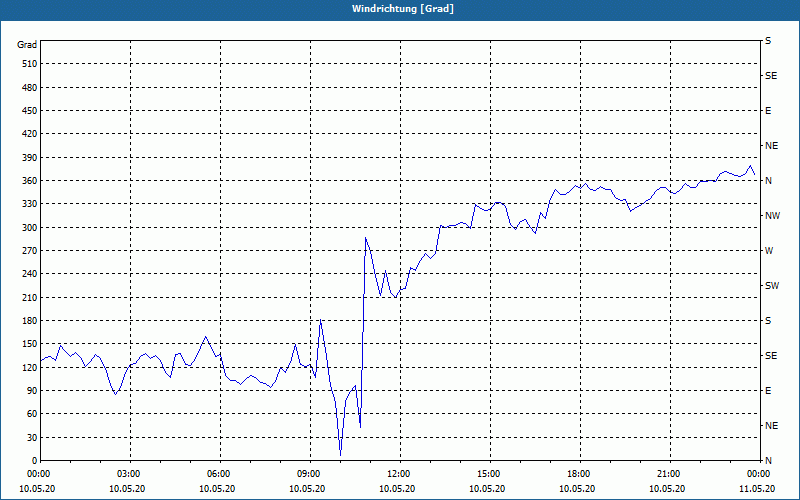Viewport: 800px width, 500px height.
Task: Click the chart title 'Windrichtung [Grad]'
Action: click(x=403, y=9)
